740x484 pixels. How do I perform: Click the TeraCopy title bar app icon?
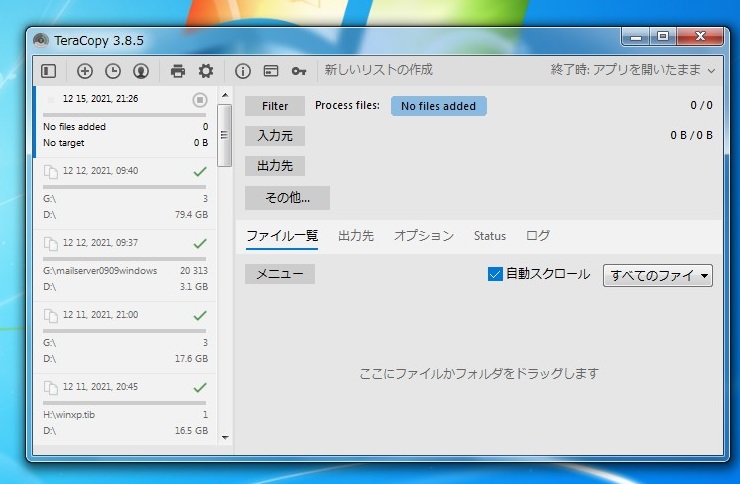click(x=41, y=40)
